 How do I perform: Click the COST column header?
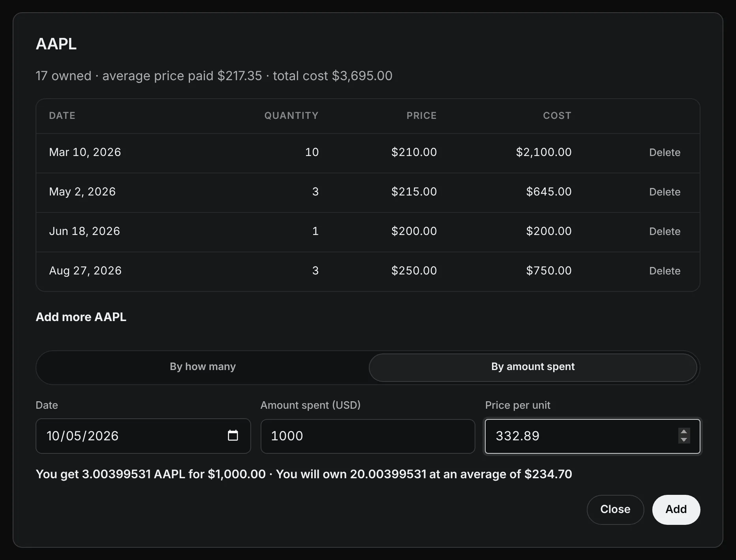[557, 116]
